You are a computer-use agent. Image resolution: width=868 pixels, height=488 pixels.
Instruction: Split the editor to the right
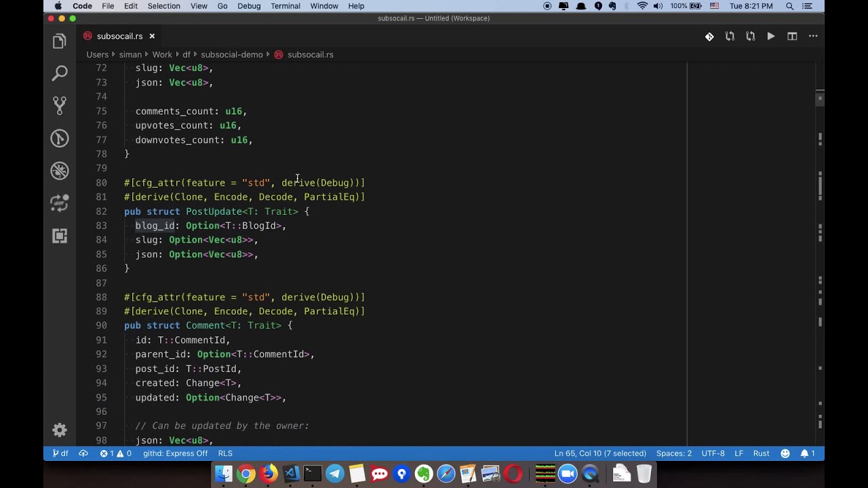(792, 37)
